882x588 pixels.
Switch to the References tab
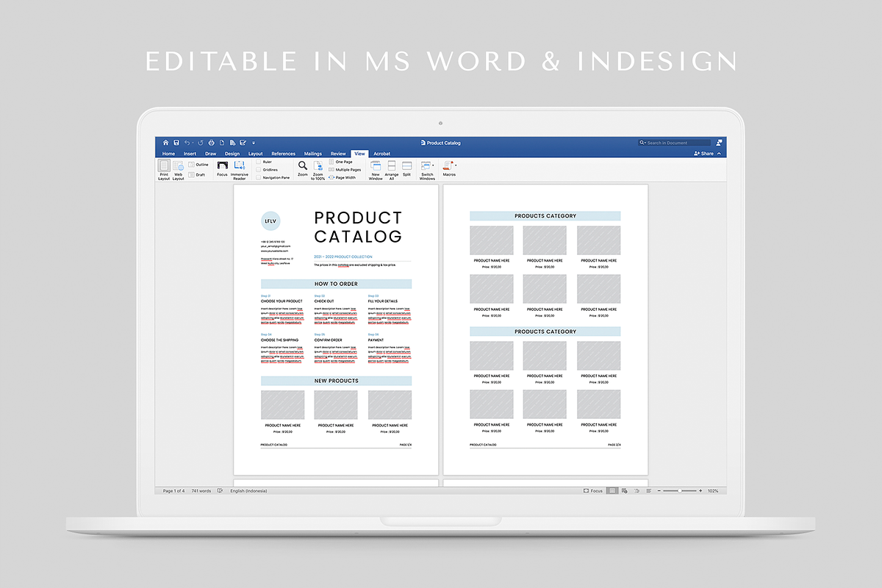point(283,154)
